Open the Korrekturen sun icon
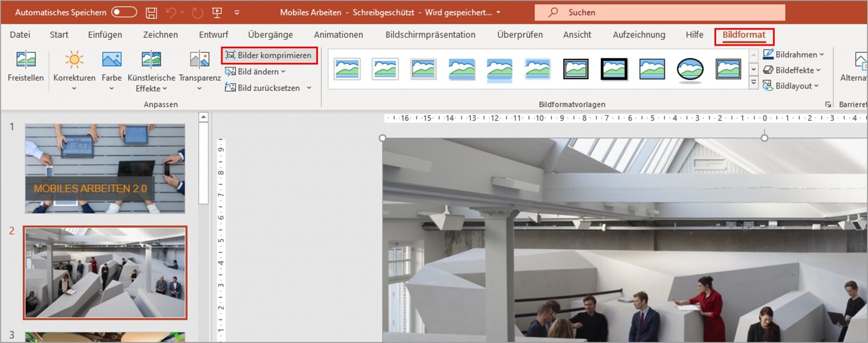 point(74,59)
